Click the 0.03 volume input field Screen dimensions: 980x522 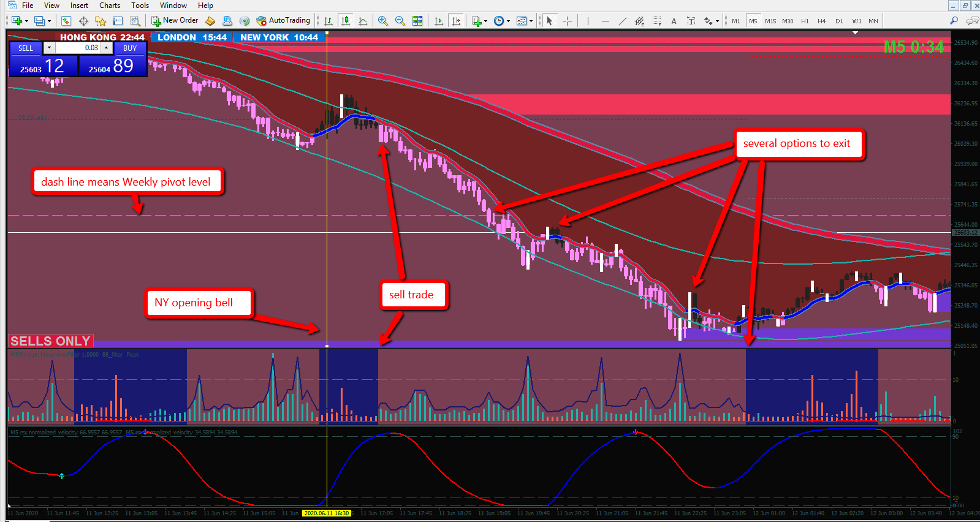(78, 48)
